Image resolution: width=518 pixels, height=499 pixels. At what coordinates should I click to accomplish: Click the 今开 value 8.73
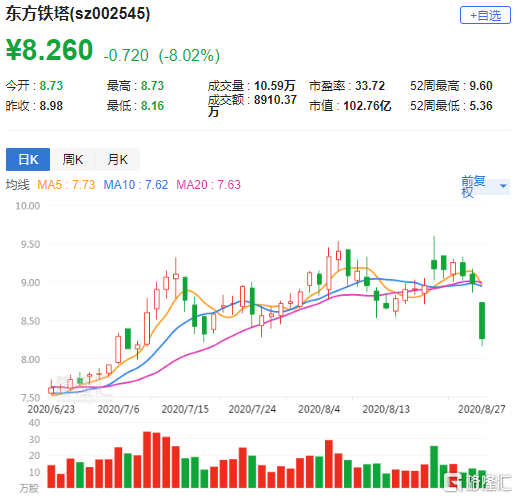coord(51,86)
